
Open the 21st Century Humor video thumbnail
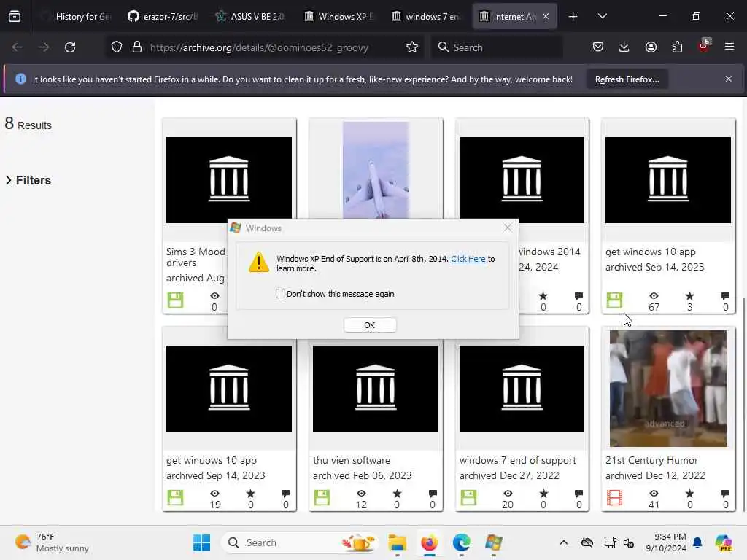(x=668, y=389)
